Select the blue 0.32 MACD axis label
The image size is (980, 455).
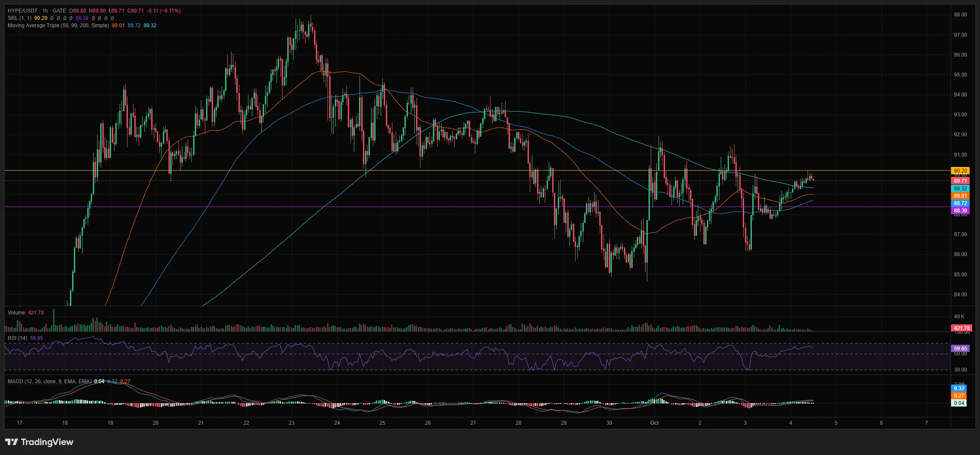[959, 388]
